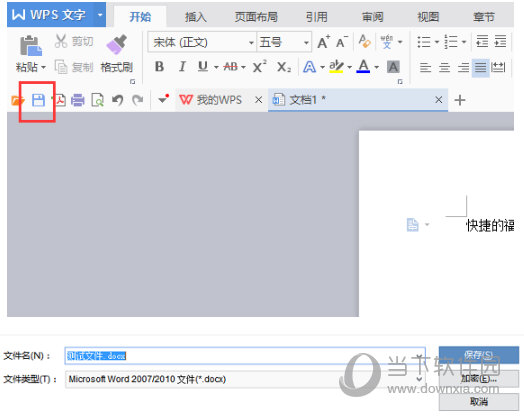Switch to 审阅 ribbon tab
Image resolution: width=524 pixels, height=418 pixels.
[373, 16]
